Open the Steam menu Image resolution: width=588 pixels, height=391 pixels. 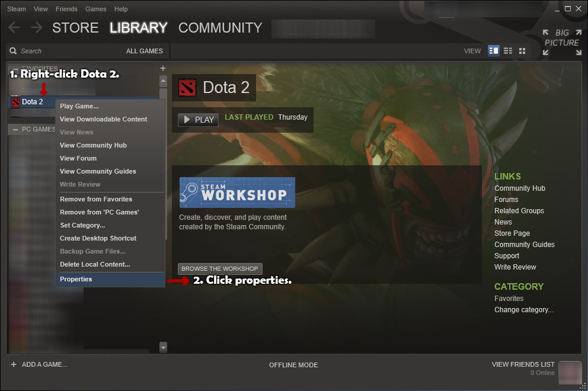pyautogui.click(x=17, y=9)
